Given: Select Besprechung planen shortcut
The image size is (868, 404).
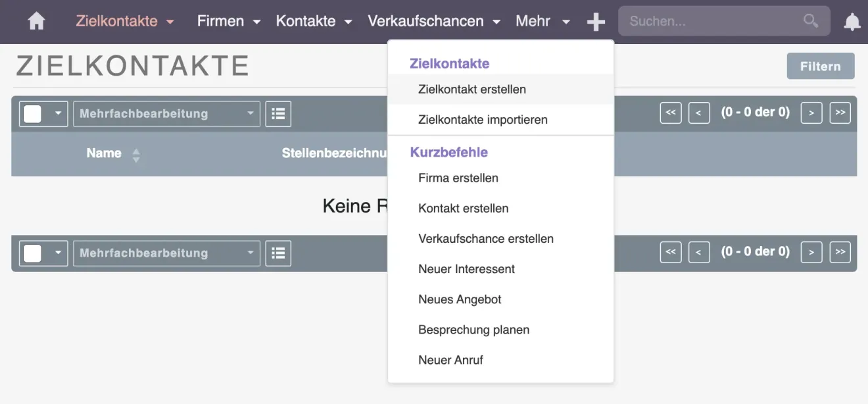Looking at the screenshot, I should pos(473,330).
